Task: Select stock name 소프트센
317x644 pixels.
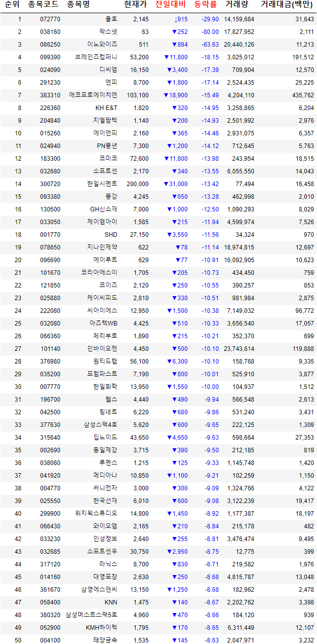Action: click(x=105, y=171)
